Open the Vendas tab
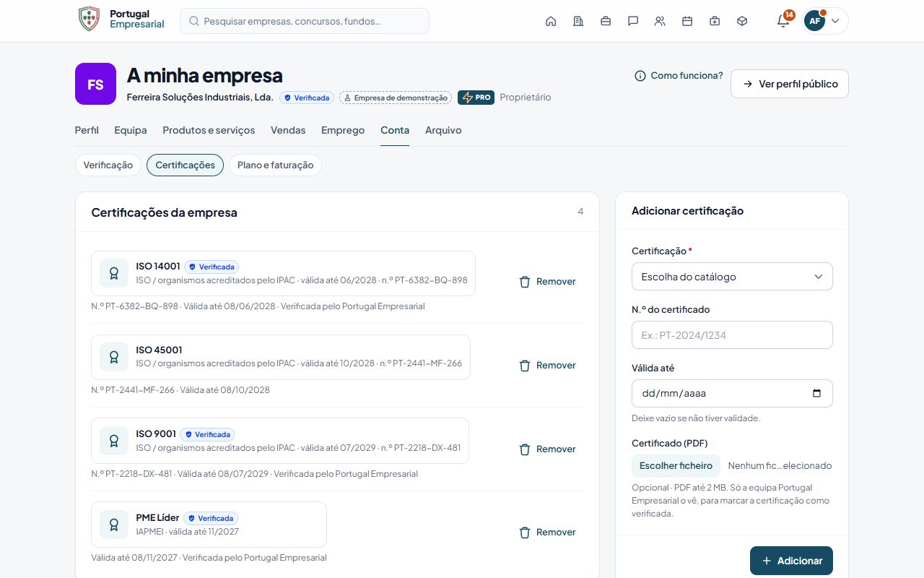This screenshot has width=924, height=578. (x=288, y=130)
